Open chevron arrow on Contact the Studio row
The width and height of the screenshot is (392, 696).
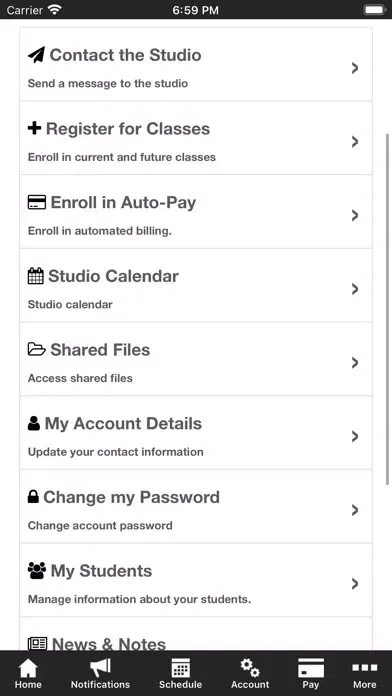click(x=355, y=68)
